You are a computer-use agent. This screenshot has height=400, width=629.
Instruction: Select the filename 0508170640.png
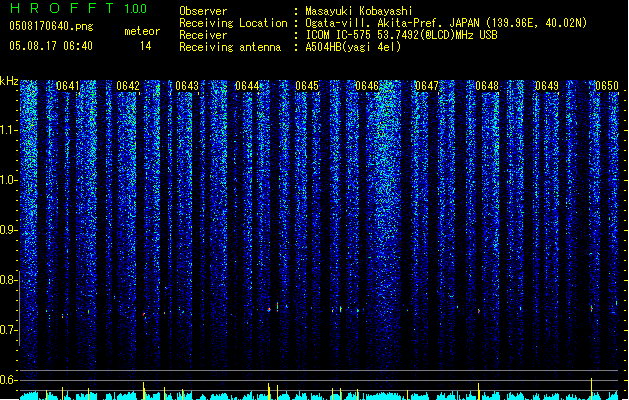[51, 26]
